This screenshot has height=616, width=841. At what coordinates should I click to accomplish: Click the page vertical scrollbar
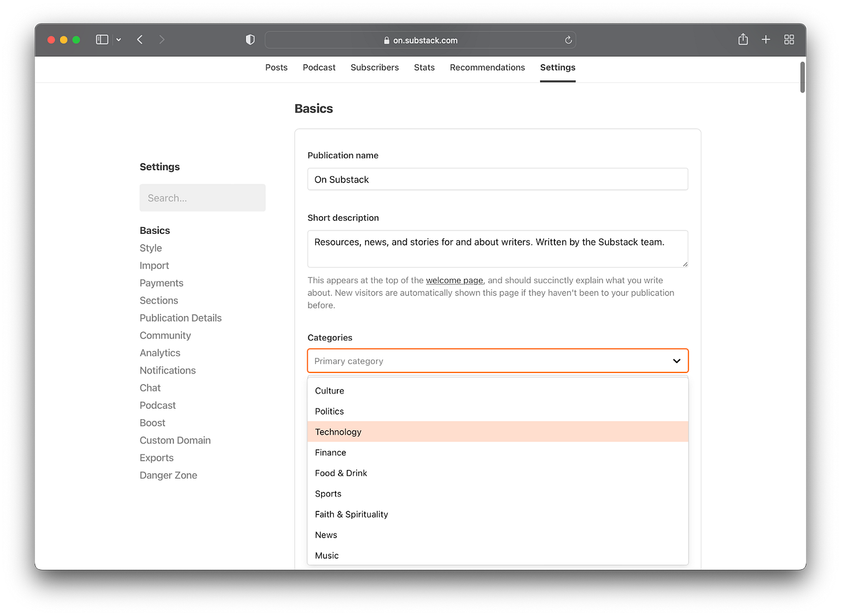pos(802,77)
